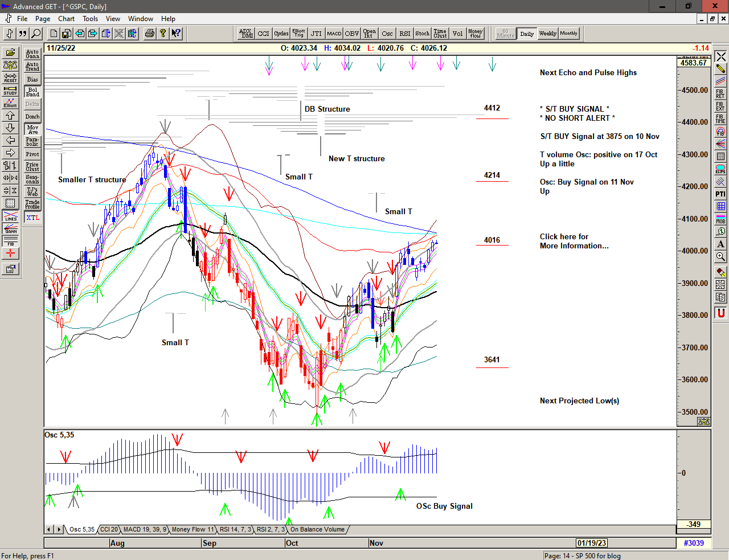The height and width of the screenshot is (560, 729).
Task: Open the FIB RET retracement tool
Action: (x=720, y=94)
